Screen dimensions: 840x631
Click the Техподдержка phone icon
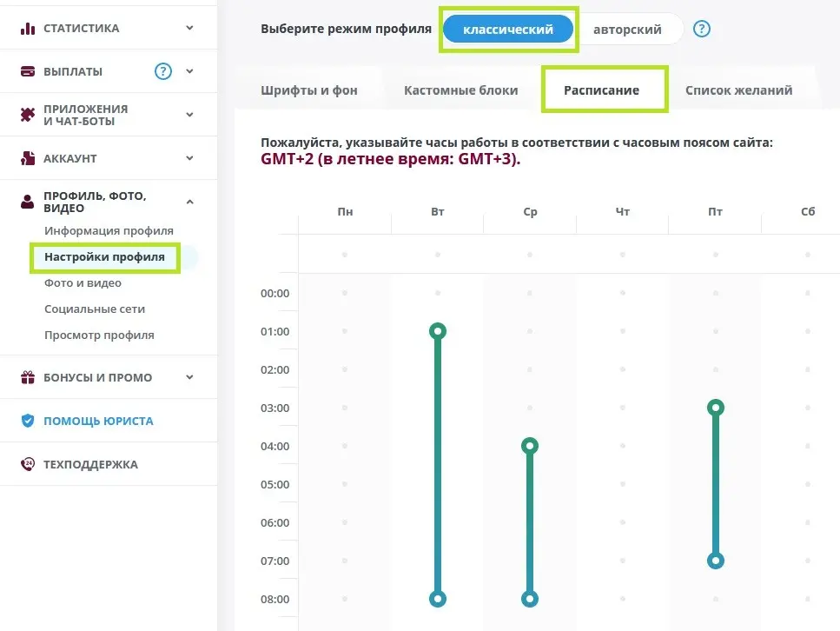pos(27,464)
